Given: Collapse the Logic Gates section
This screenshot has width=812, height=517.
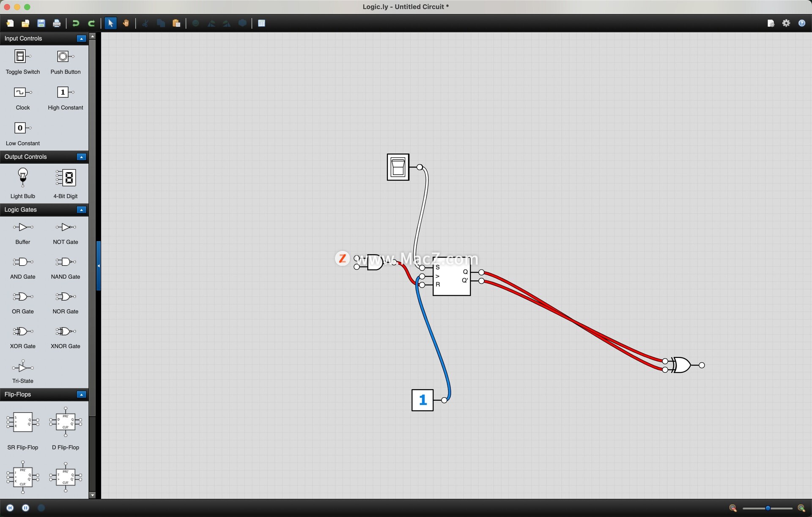Looking at the screenshot, I should click(81, 210).
